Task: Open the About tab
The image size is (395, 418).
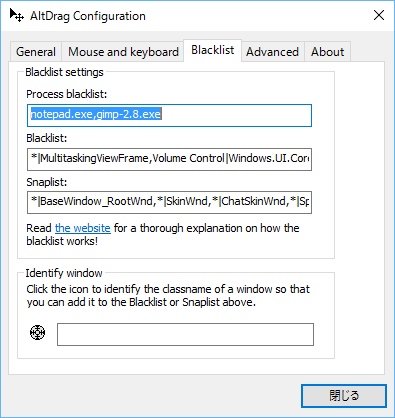Action: coord(327,52)
